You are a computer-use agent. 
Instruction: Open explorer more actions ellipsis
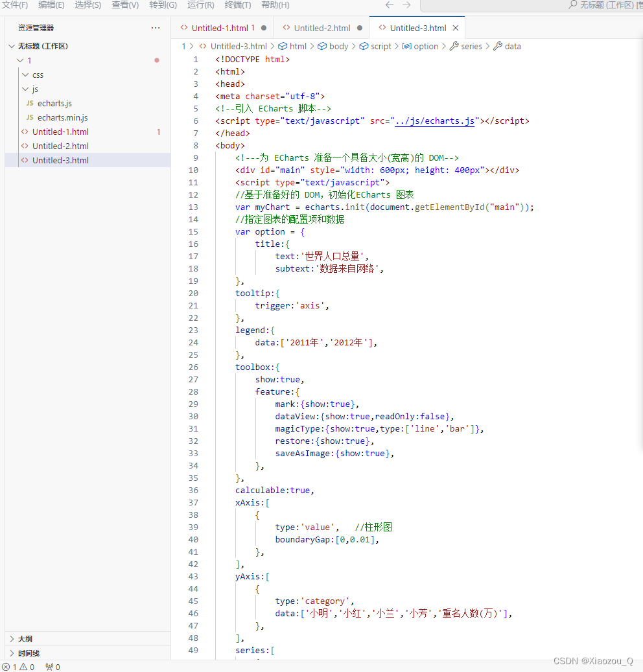[156, 28]
